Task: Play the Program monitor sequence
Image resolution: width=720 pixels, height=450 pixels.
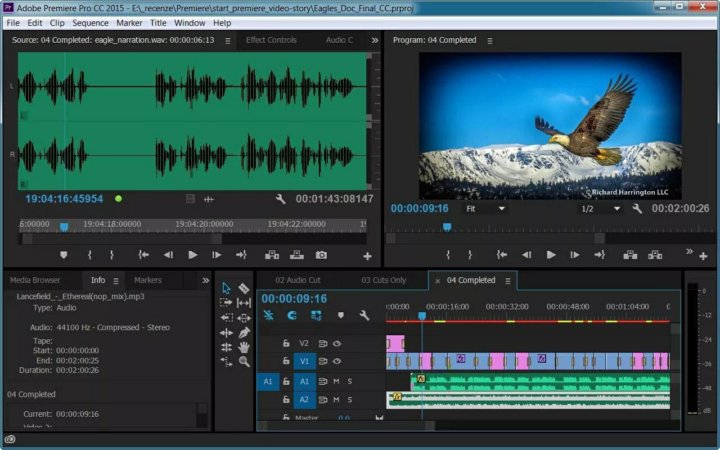Action: 551,255
